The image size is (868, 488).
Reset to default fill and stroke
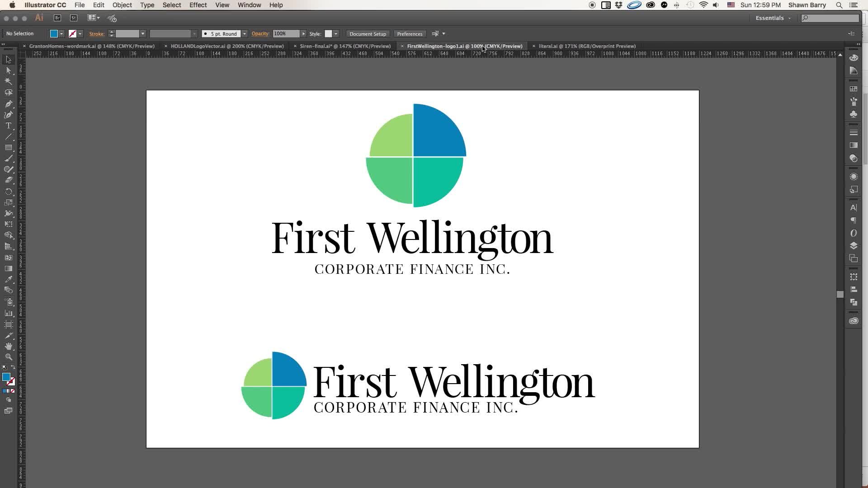[5, 367]
